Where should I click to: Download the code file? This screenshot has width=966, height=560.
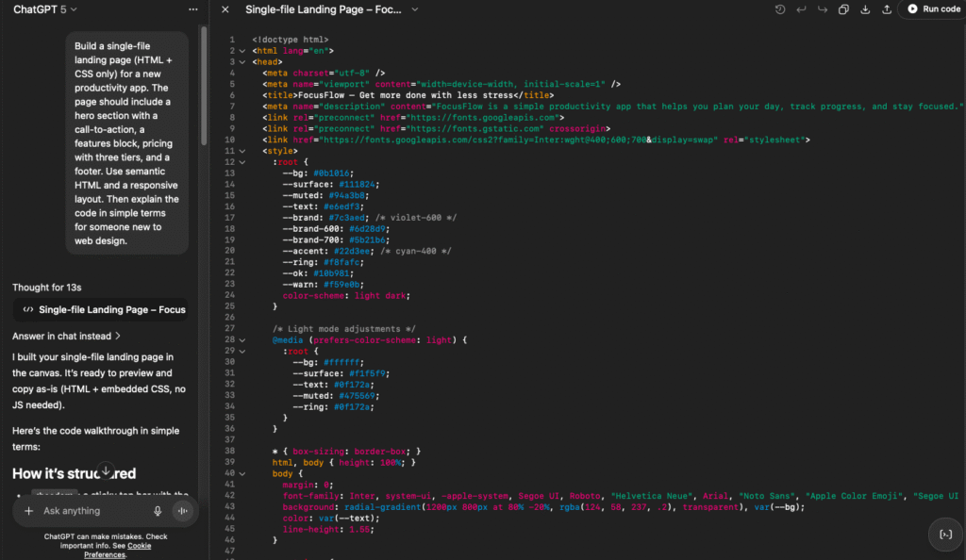coord(865,8)
